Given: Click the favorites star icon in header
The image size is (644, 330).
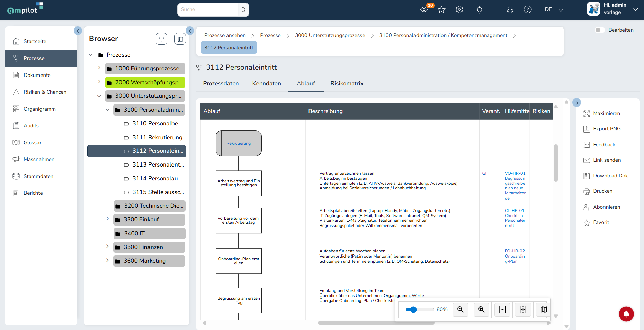Looking at the screenshot, I should click(441, 10).
